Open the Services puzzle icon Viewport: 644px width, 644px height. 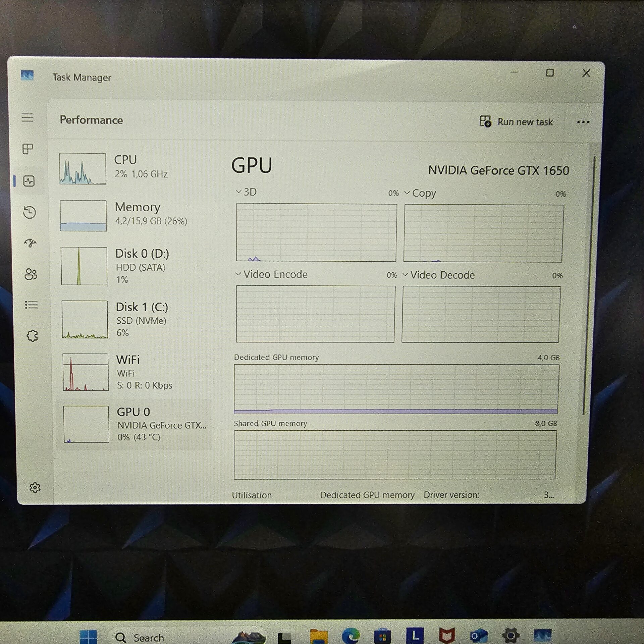33,335
